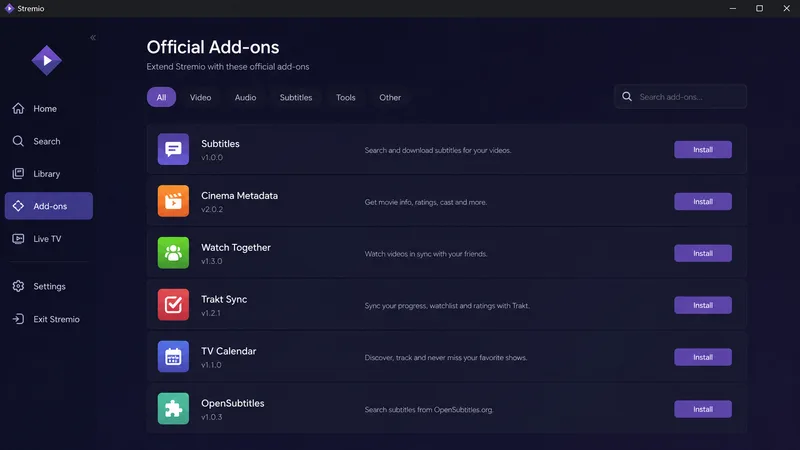Click the Stremio play logo in the sidebar
The width and height of the screenshot is (800, 450).
[x=46, y=60]
